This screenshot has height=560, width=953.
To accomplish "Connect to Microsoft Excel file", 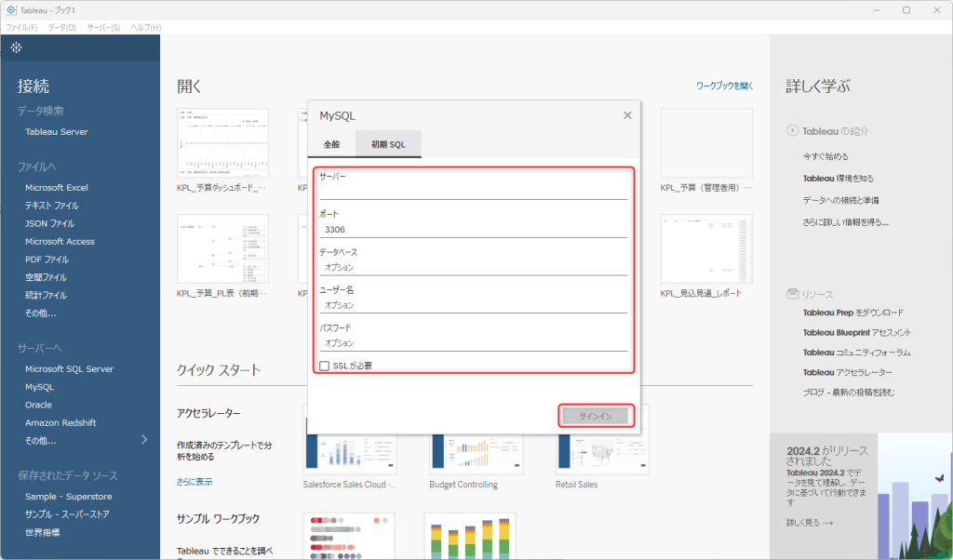I will [x=57, y=188].
